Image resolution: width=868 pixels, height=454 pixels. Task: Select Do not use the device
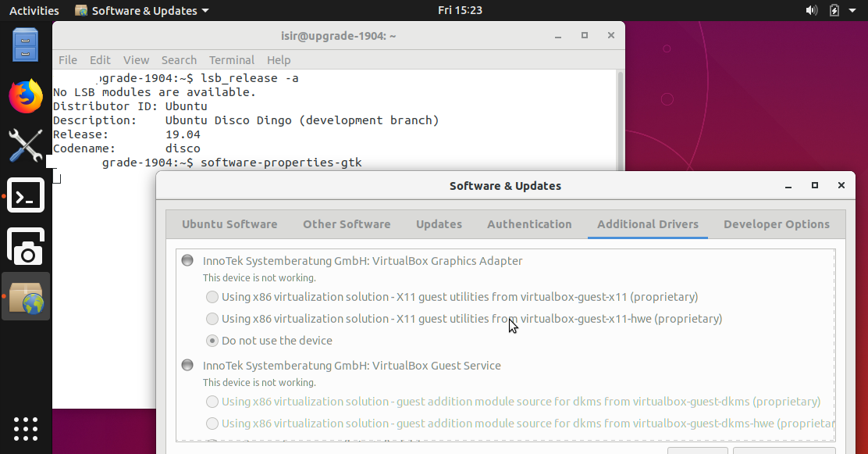[269, 341]
